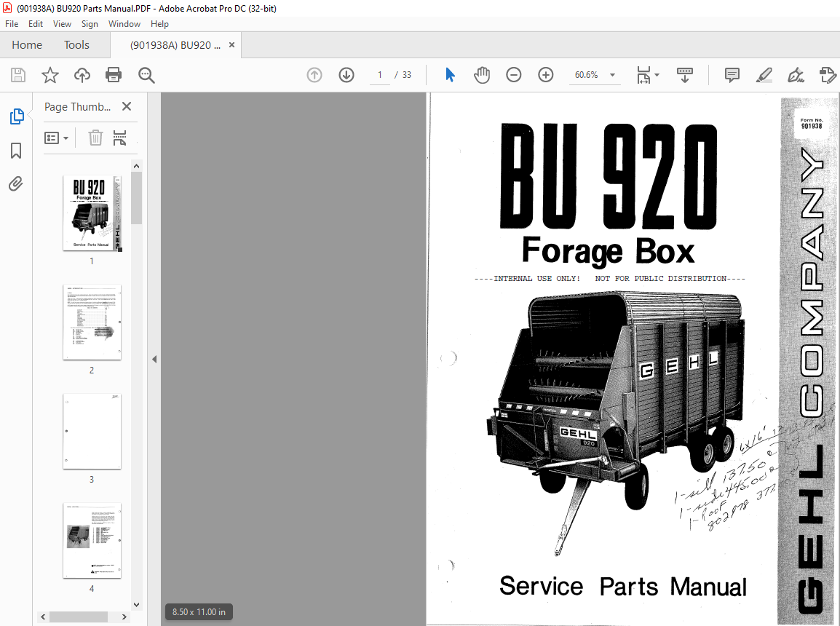The image size is (840, 626).
Task: Open the zoom level dropdown arrow
Action: 612,75
